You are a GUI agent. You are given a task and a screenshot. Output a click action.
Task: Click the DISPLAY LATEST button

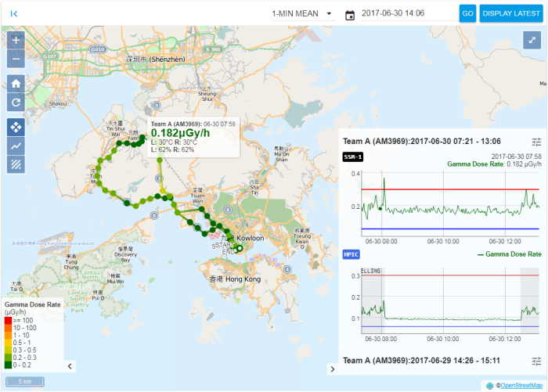[x=511, y=13]
